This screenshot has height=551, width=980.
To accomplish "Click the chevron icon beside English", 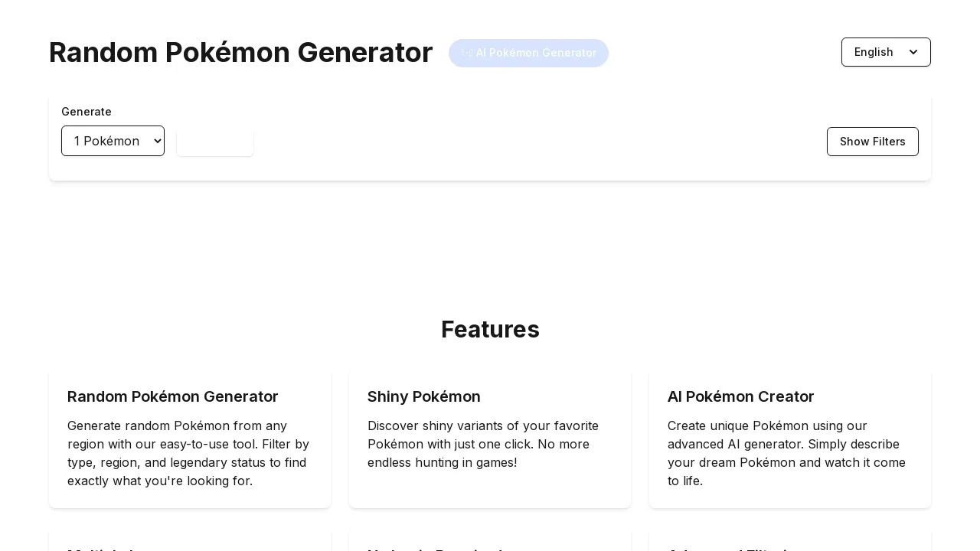I will (x=913, y=52).
